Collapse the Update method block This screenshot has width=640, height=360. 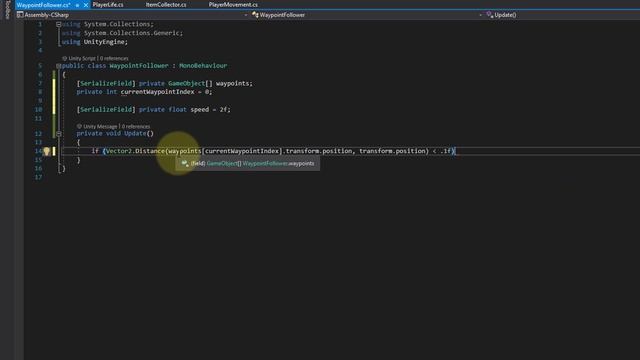tap(59, 133)
